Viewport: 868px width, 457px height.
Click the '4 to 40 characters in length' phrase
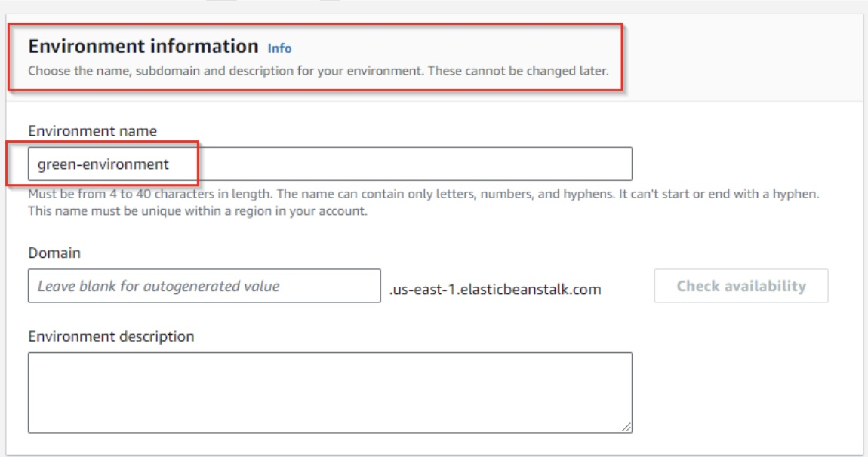point(192,195)
